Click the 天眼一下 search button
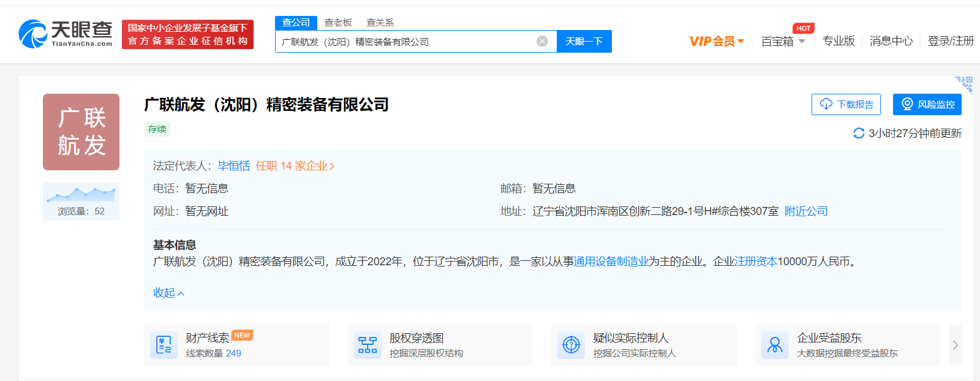The height and width of the screenshot is (381, 980). 584,41
